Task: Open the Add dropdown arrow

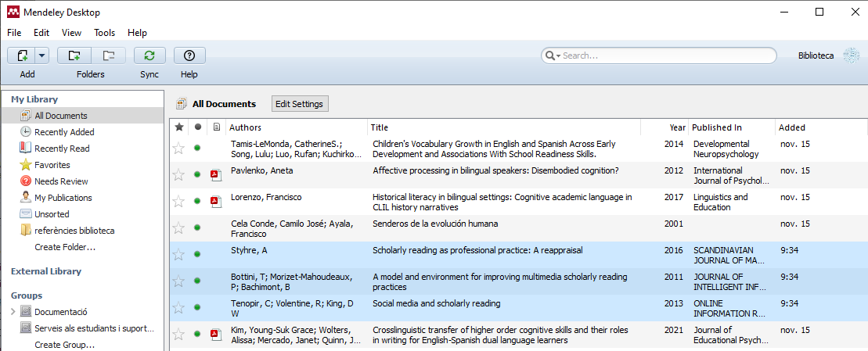Action: point(42,56)
